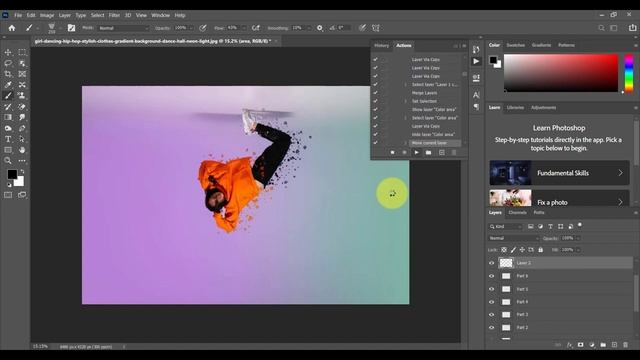
Task: Select the Eyedropper tool
Action: pos(8,85)
